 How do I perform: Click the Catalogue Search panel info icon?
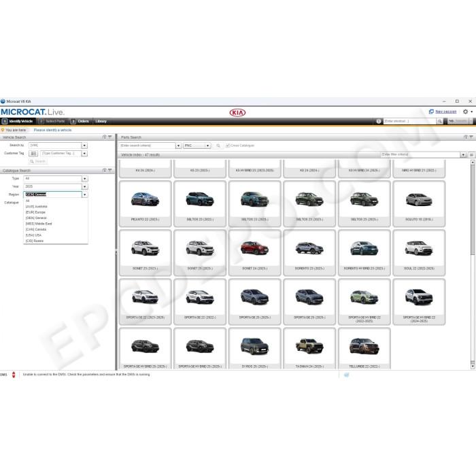(x=105, y=171)
